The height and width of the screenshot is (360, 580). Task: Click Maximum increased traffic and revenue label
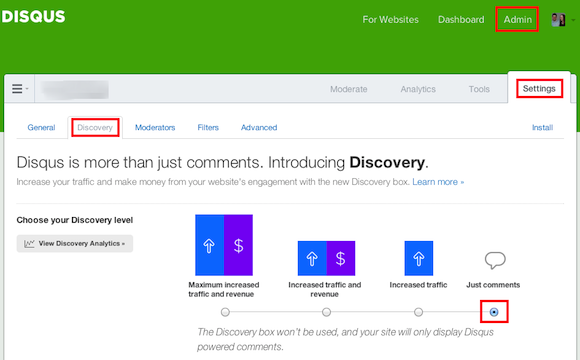[x=223, y=289]
